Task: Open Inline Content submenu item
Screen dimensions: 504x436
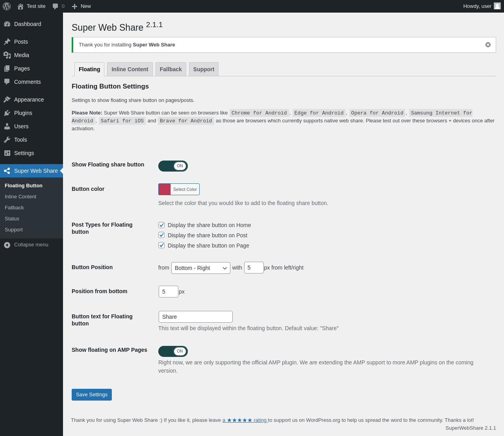Action: [31, 197]
